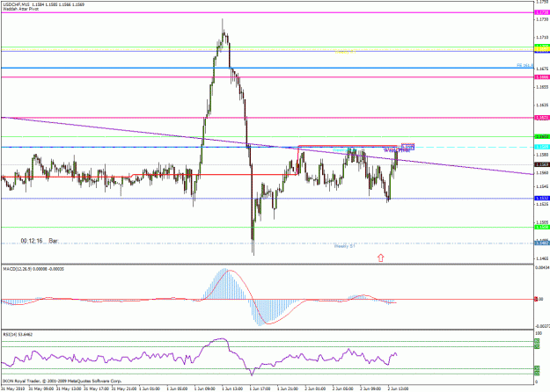The height and width of the screenshot is (392, 550).
Task: Click the 2 Jun 13:00 time label
Action: (x=398, y=388)
